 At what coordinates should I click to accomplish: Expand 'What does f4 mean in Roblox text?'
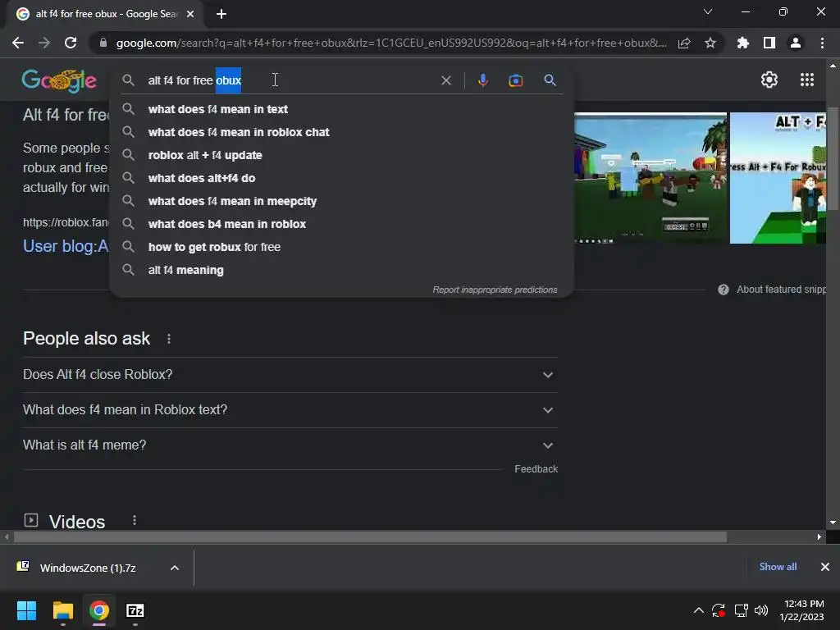pos(290,410)
